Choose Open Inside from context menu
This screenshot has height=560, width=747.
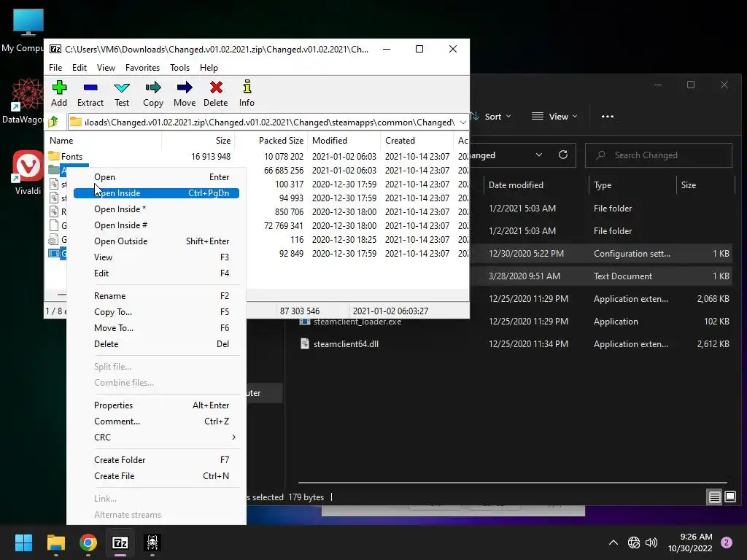click(156, 192)
